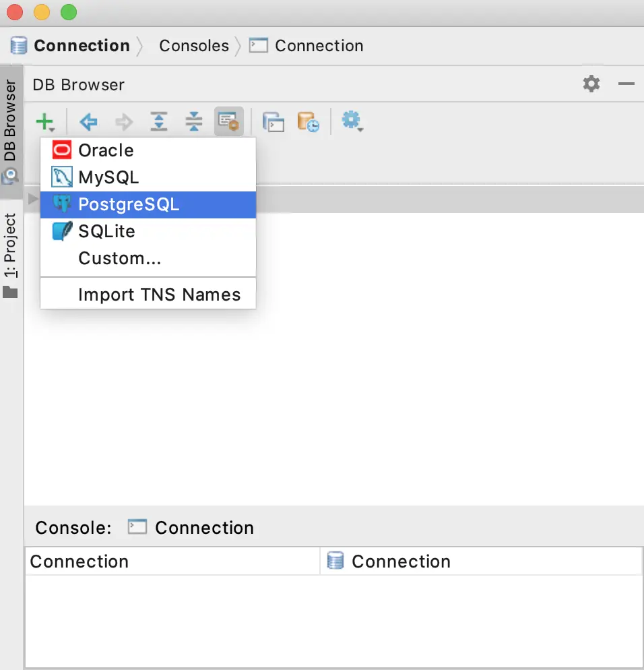644x670 pixels.
Task: Click the SQLite feather icon
Action: [63, 231]
